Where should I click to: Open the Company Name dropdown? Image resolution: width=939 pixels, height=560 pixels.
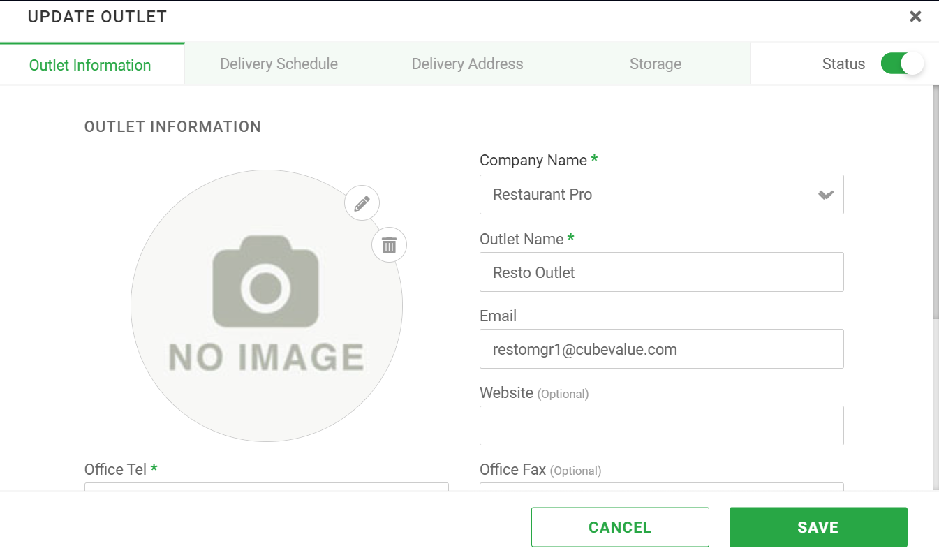pyautogui.click(x=661, y=195)
